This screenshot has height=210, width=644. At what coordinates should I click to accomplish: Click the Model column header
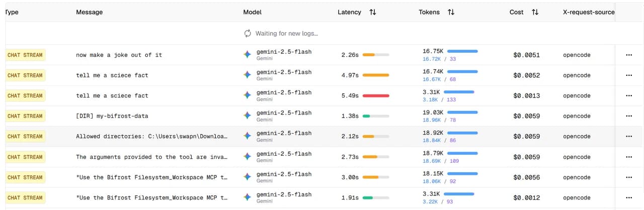252,12
